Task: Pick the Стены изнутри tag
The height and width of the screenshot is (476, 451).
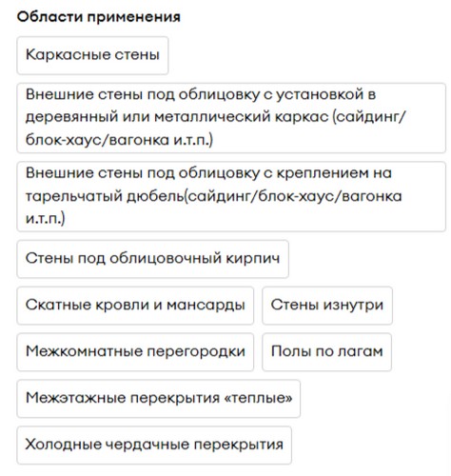Action: click(327, 306)
